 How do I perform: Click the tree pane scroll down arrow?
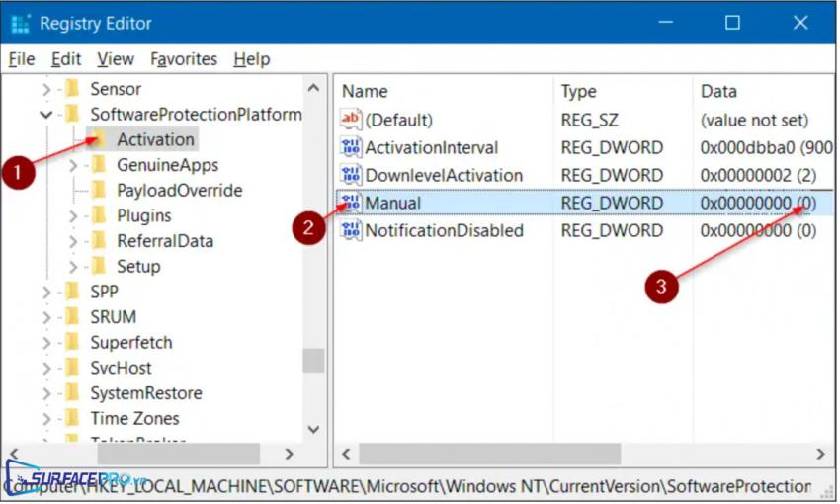[x=314, y=429]
